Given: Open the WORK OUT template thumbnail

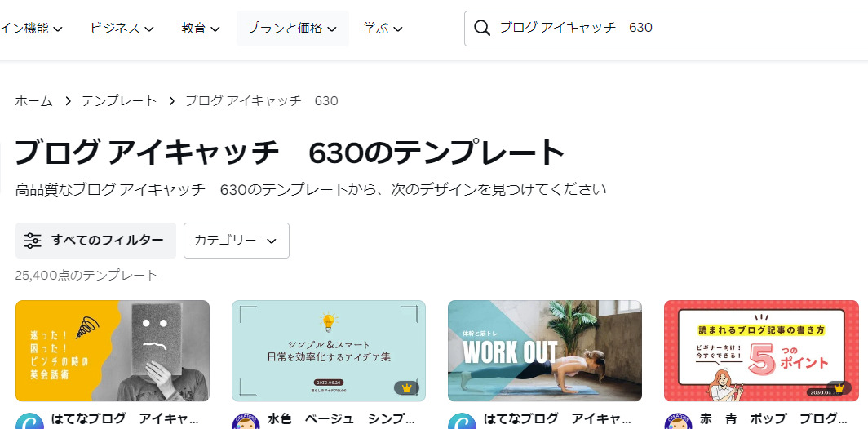Looking at the screenshot, I should [x=545, y=351].
